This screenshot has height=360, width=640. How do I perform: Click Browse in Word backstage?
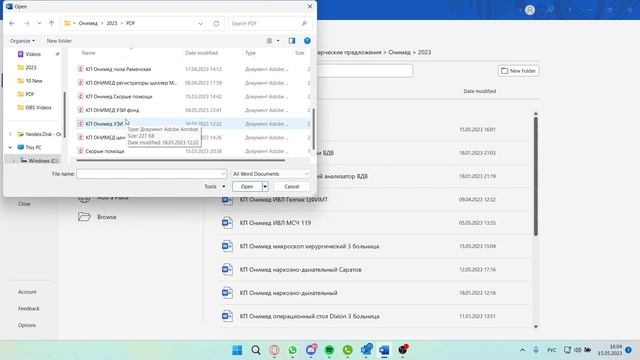(107, 217)
